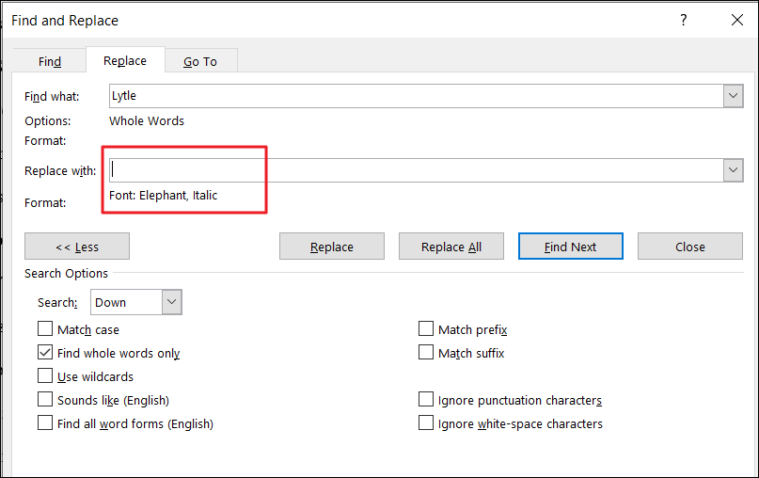Click the Close button
This screenshot has width=759, height=478.
(x=690, y=247)
